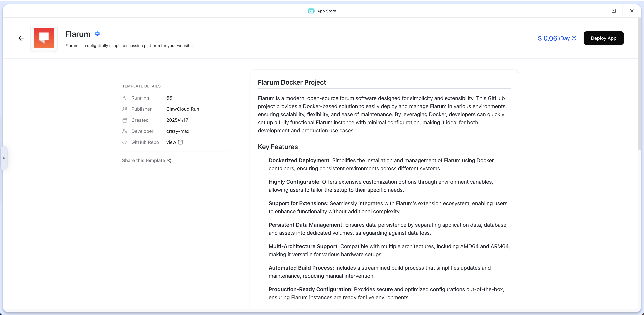This screenshot has width=644, height=315.
Task: Click the created date 2025/4/17
Action: click(177, 120)
